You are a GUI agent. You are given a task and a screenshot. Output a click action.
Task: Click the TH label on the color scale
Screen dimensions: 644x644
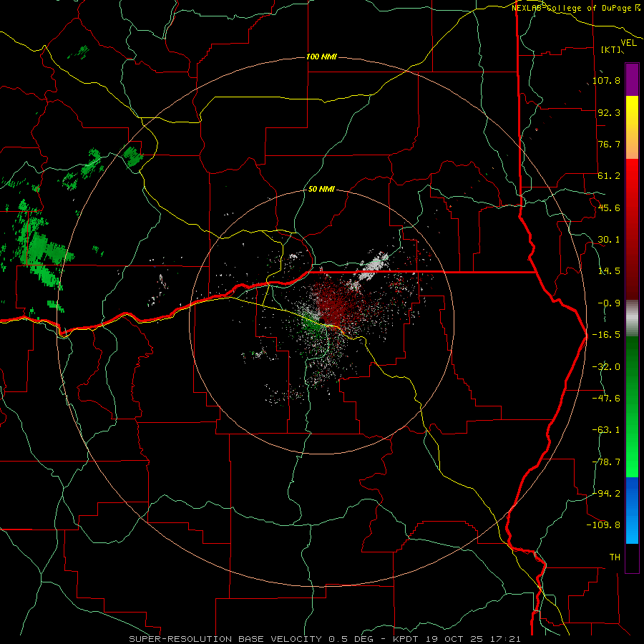(615, 557)
